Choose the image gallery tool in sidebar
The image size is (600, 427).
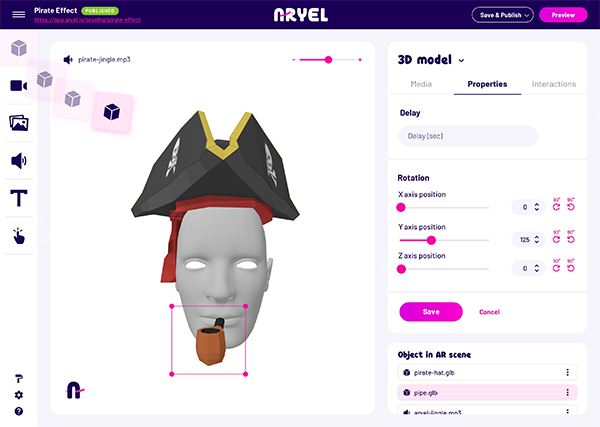click(x=18, y=123)
